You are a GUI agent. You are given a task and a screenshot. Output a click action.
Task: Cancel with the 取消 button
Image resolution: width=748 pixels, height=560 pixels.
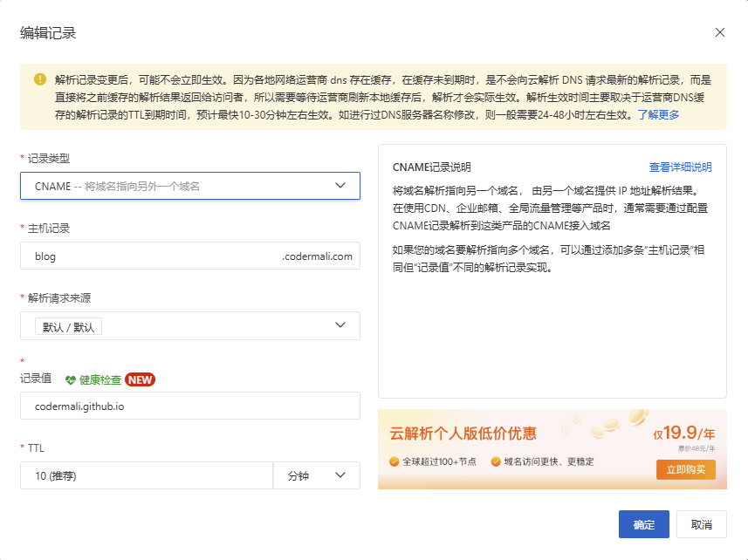701,524
